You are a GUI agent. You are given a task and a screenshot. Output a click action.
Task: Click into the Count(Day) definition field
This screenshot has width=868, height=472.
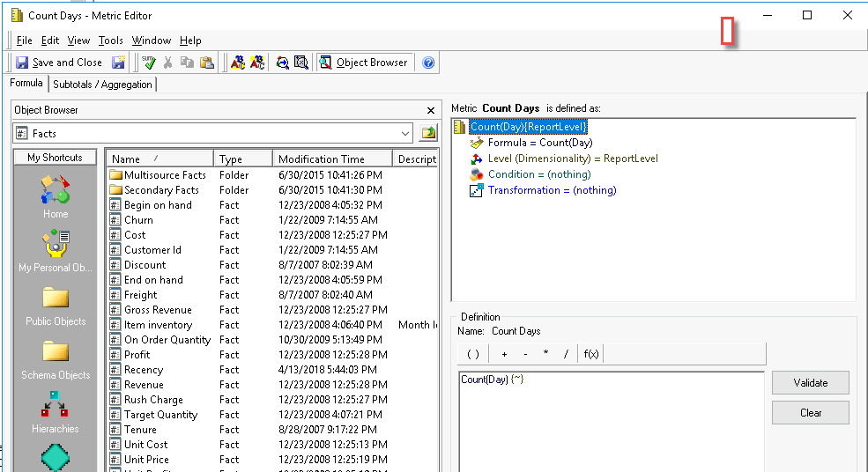coord(612,422)
